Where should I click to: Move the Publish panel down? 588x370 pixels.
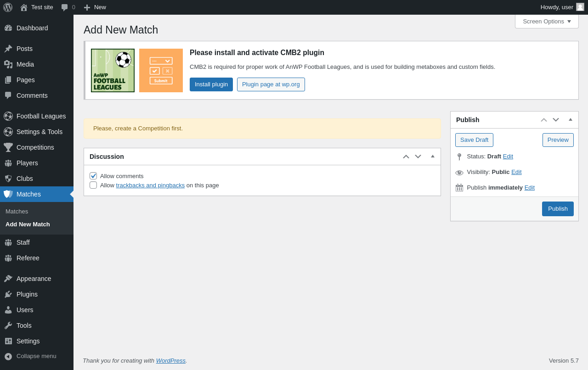(x=556, y=120)
